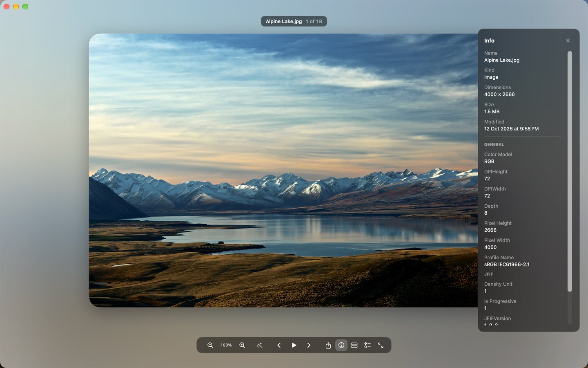Minimize the window with the yellow button
The width and height of the screenshot is (588, 368).
pos(16,7)
